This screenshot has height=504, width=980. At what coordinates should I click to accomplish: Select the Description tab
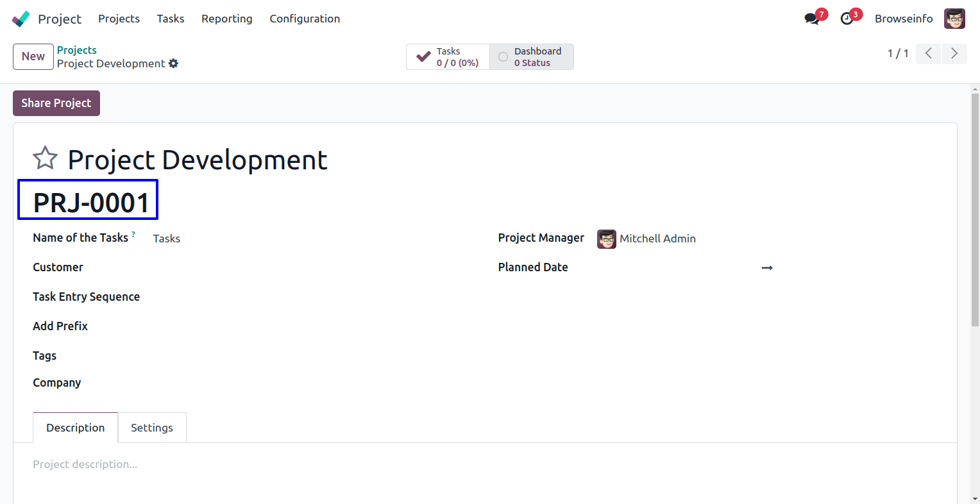[75, 428]
